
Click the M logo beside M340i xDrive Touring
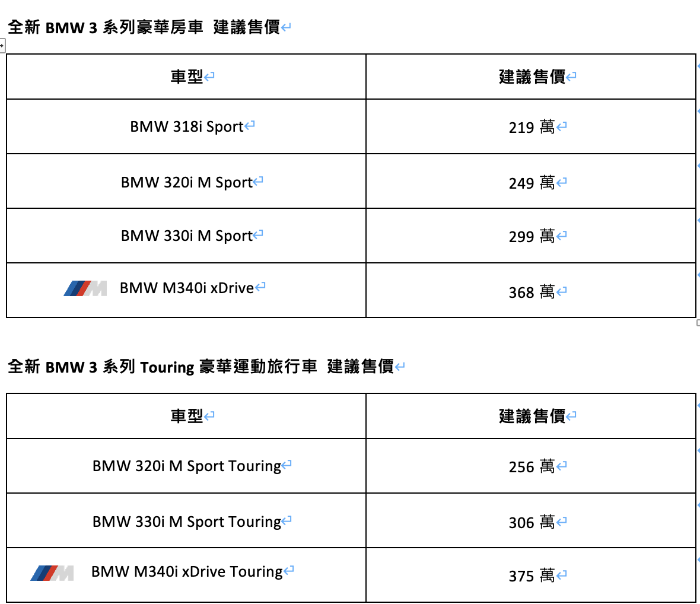(52, 573)
